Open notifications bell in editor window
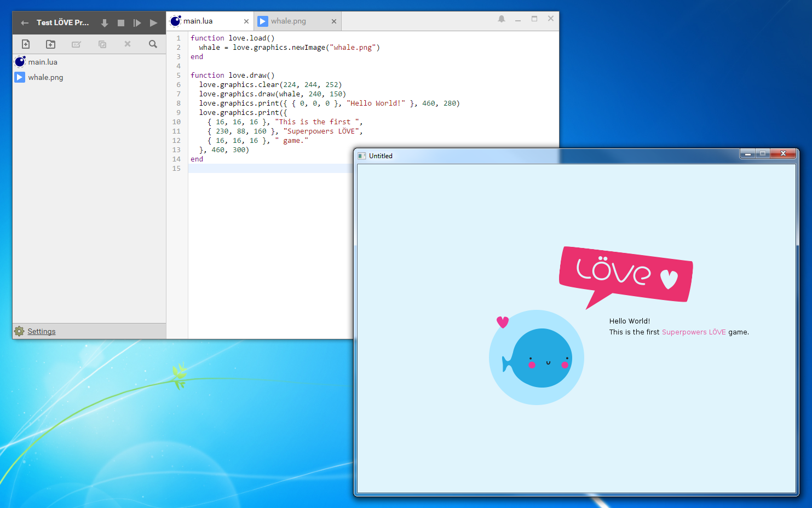This screenshot has width=812, height=508. pyautogui.click(x=502, y=19)
